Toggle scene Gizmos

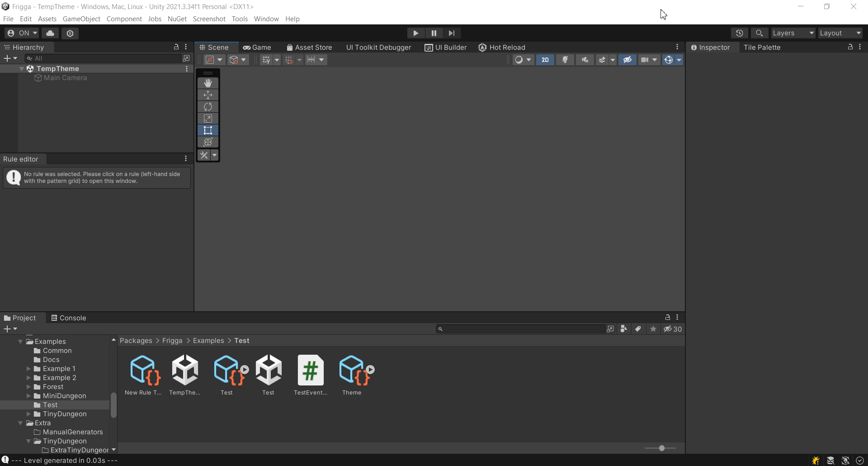(x=669, y=60)
